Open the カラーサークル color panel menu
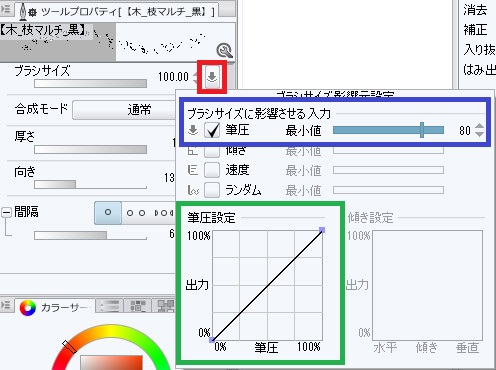 tap(6, 305)
